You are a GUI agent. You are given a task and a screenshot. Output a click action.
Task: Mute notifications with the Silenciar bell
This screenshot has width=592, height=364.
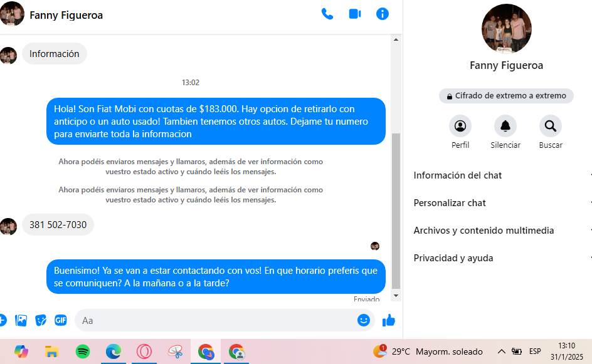(505, 127)
